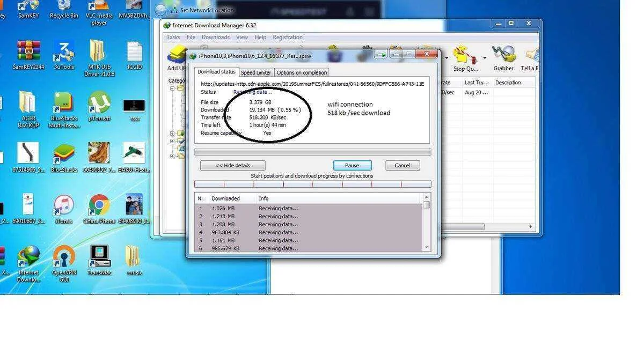Click Tell a Friend toolbar icon

coord(531,59)
